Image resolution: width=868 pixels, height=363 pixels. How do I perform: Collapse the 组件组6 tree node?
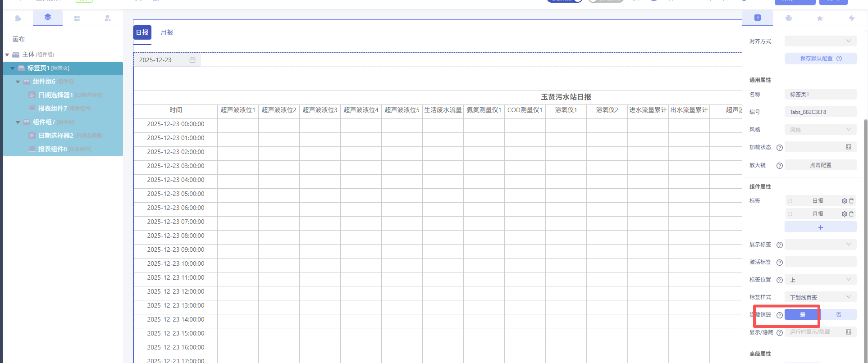(x=18, y=82)
